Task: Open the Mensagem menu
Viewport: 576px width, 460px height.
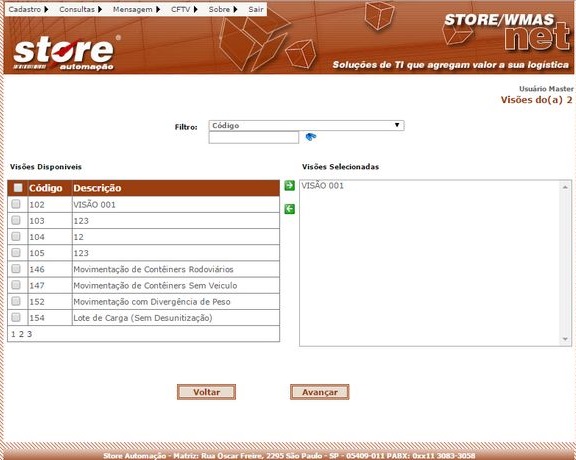Action: [136, 9]
